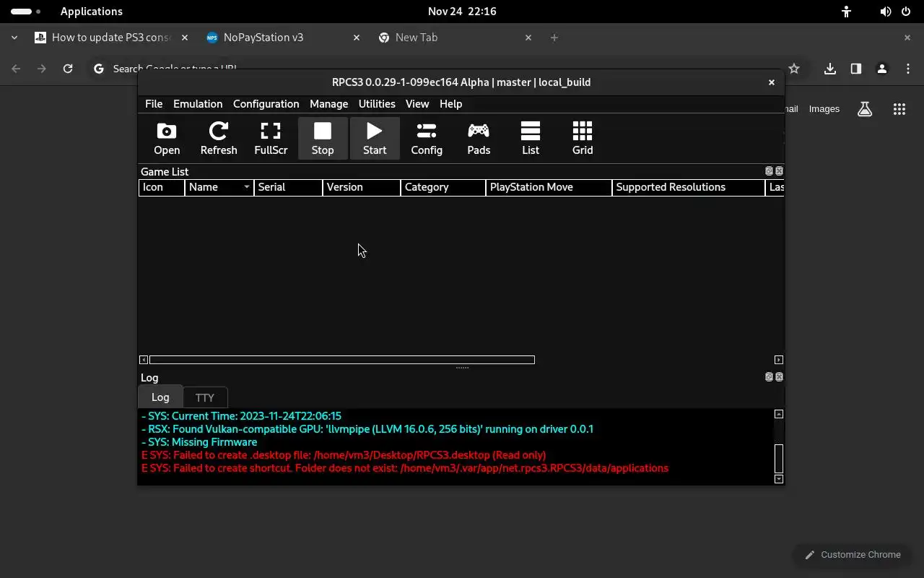Float the Log dock panel

tap(769, 377)
